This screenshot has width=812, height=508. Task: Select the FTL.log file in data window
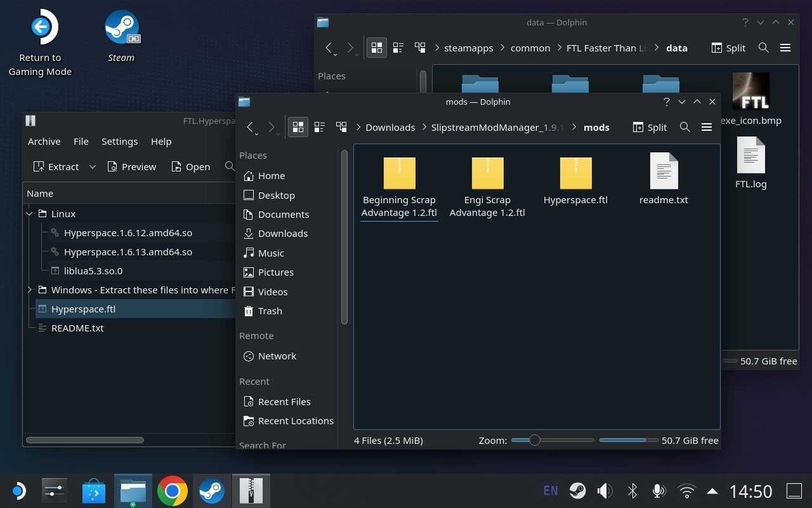(751, 163)
